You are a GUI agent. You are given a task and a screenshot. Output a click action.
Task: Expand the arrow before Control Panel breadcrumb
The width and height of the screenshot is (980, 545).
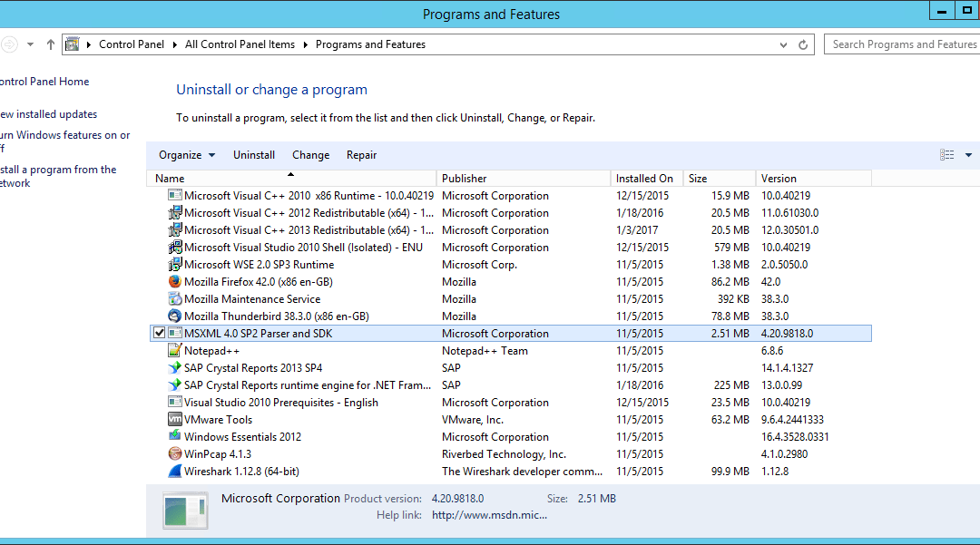coord(89,44)
